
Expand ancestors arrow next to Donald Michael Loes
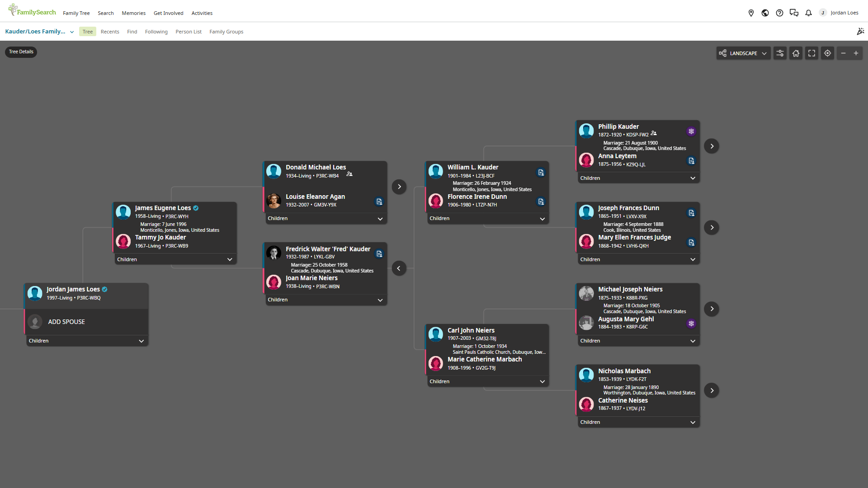pyautogui.click(x=399, y=187)
